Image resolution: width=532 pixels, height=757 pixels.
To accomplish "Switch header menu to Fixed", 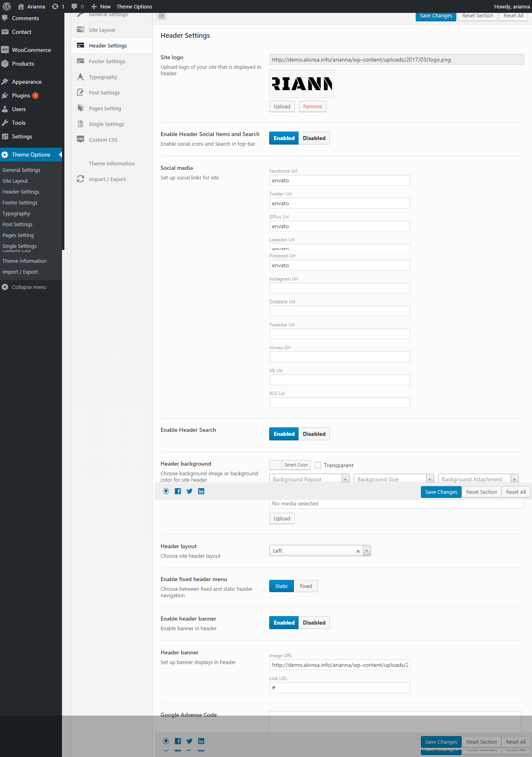I will click(x=305, y=586).
